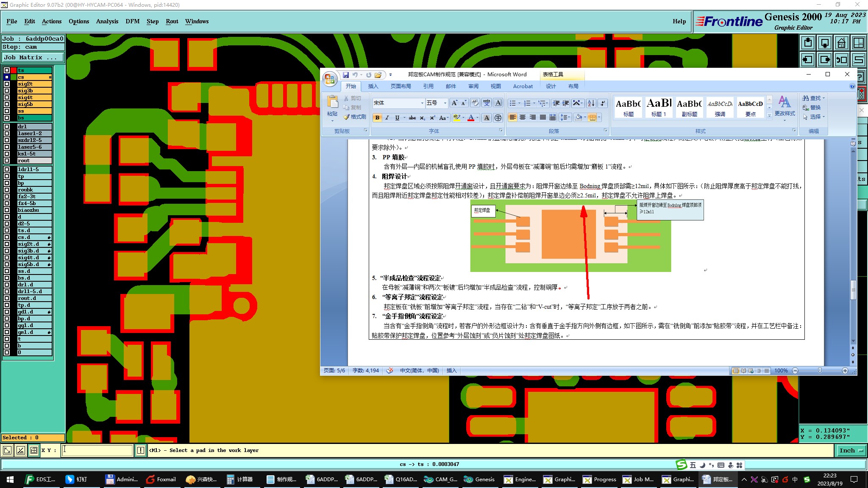Click the Job Matrix button
This screenshot has height=488, width=868.
[33, 58]
